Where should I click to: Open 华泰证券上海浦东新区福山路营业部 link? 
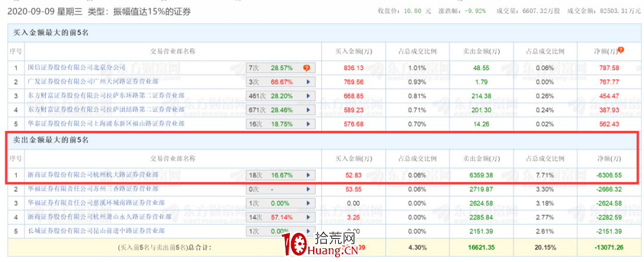106,123
